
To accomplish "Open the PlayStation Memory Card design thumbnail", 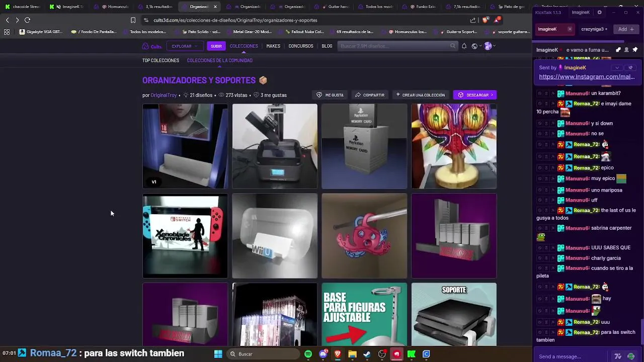I will pos(364,146).
